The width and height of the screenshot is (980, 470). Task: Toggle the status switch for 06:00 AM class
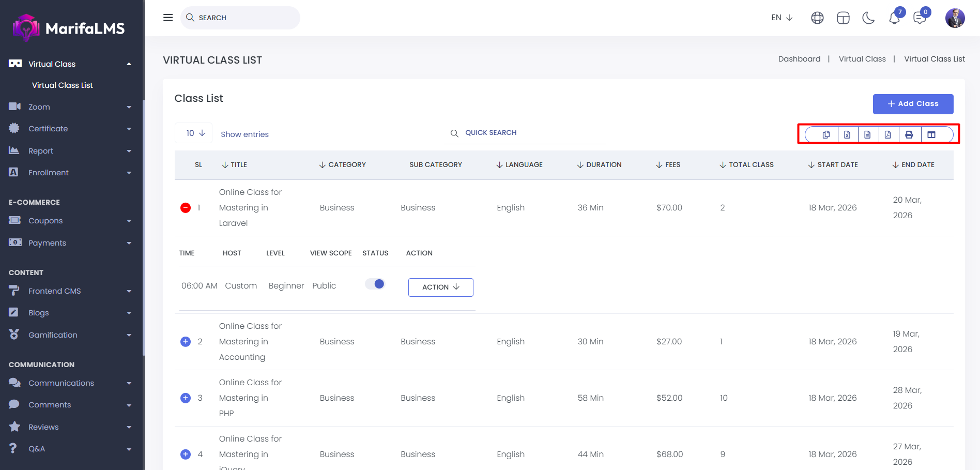pyautogui.click(x=375, y=284)
